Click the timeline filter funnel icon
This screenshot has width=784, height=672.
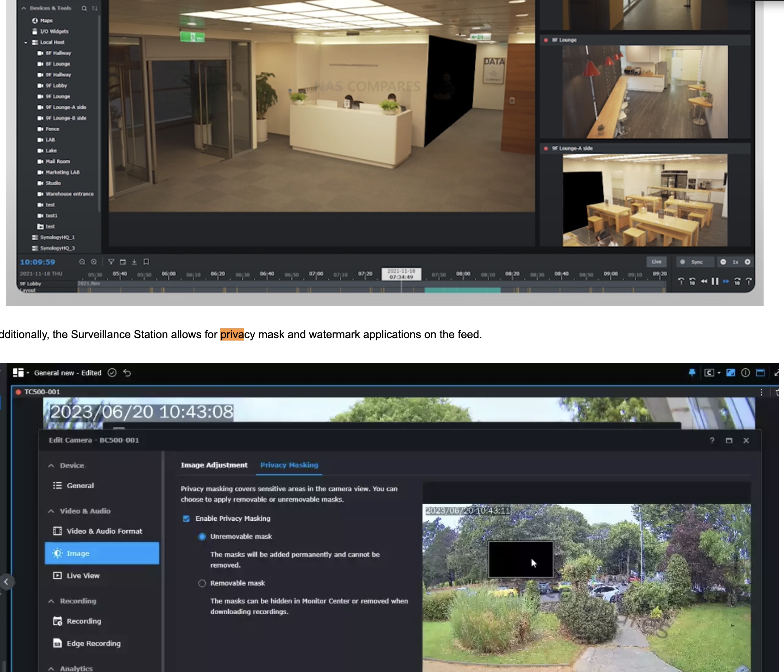(111, 262)
